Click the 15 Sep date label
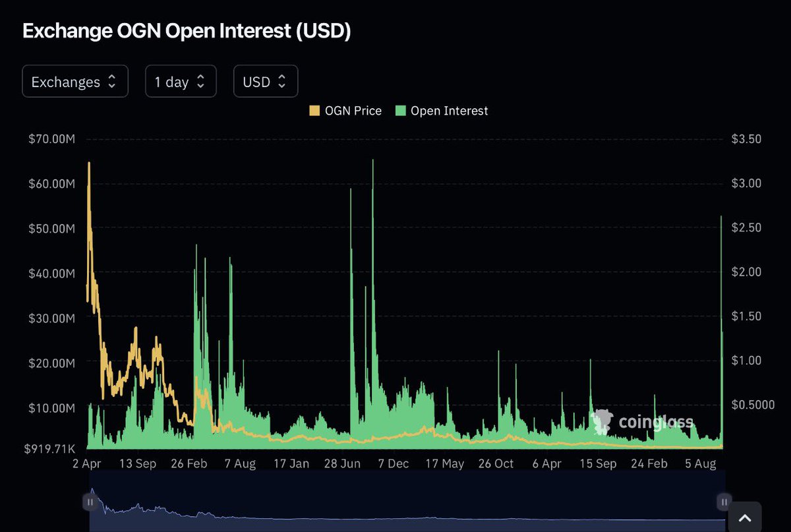The image size is (791, 532). (598, 464)
